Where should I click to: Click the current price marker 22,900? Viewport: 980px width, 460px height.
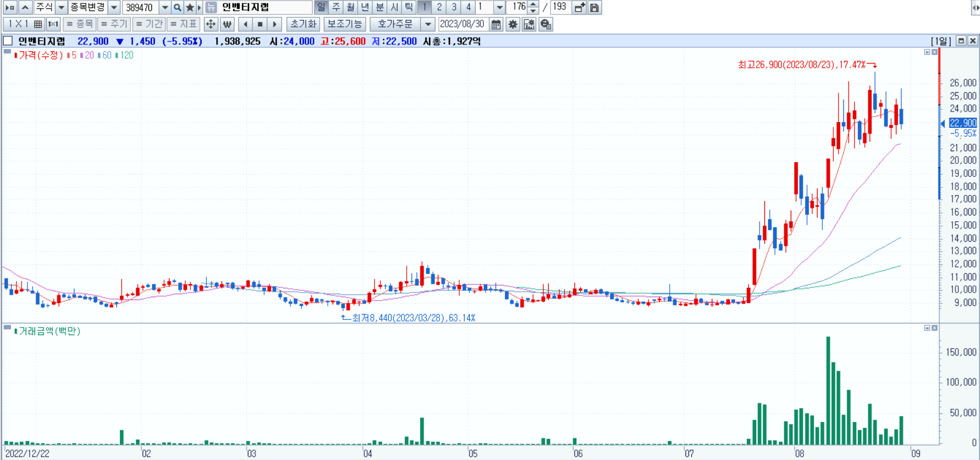point(962,123)
